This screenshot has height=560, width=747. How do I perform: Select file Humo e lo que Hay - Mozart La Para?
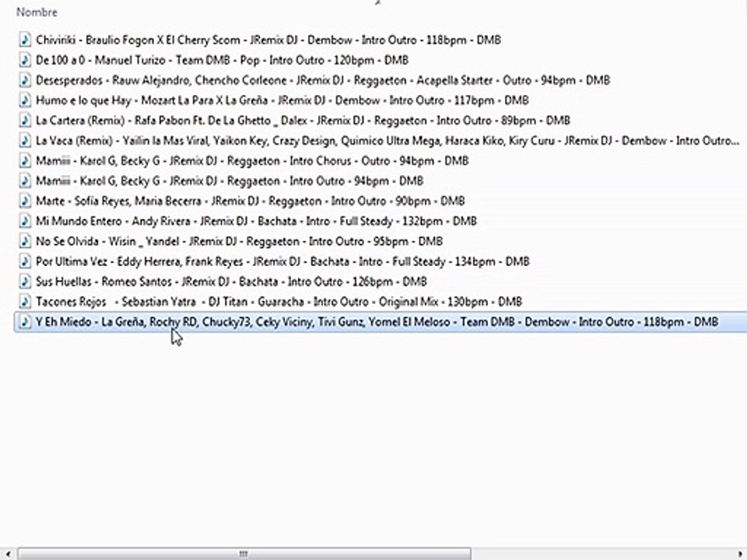[282, 100]
